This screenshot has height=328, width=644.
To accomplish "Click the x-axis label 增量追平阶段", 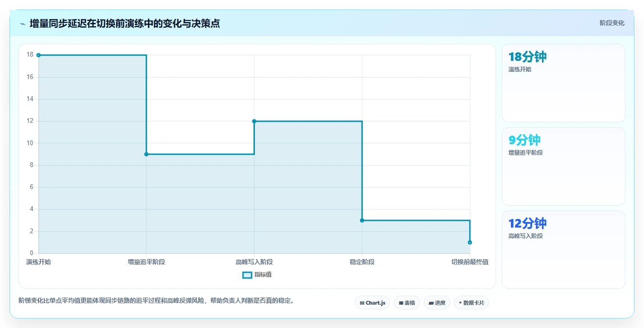I will coord(146,262).
